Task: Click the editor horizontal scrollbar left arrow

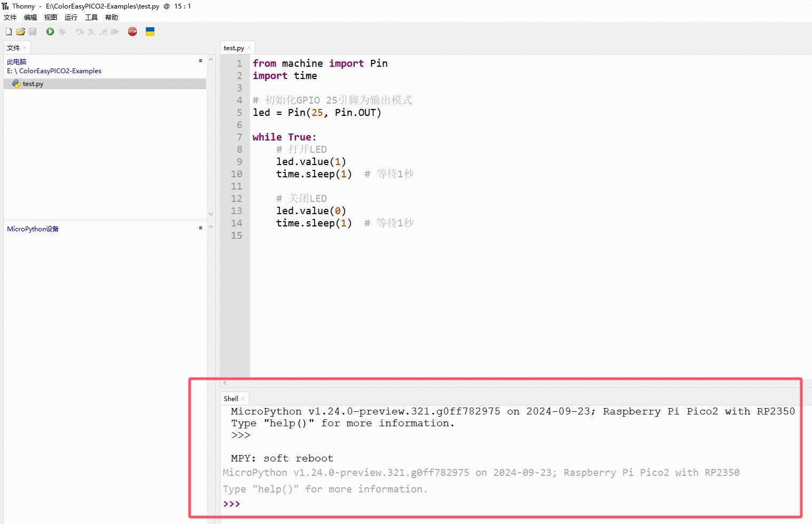Action: pos(225,382)
